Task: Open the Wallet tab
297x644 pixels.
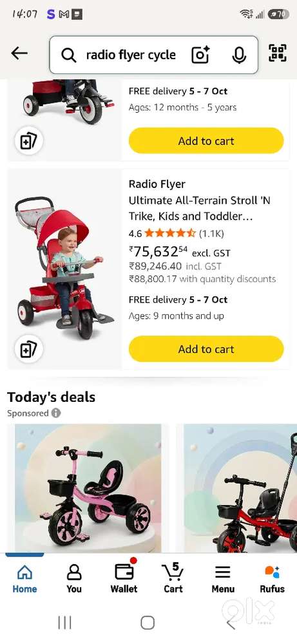Action: point(124,579)
